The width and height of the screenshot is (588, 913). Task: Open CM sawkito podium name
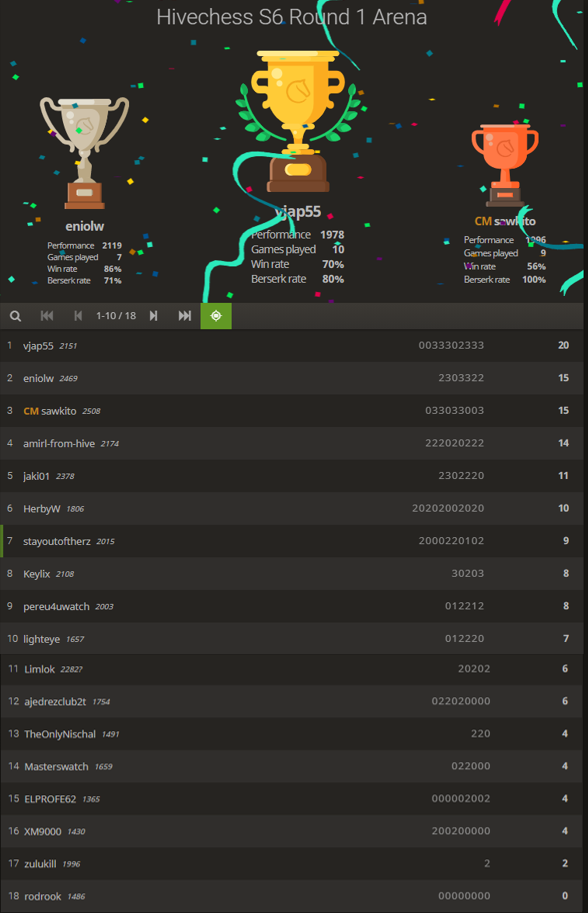coord(505,221)
